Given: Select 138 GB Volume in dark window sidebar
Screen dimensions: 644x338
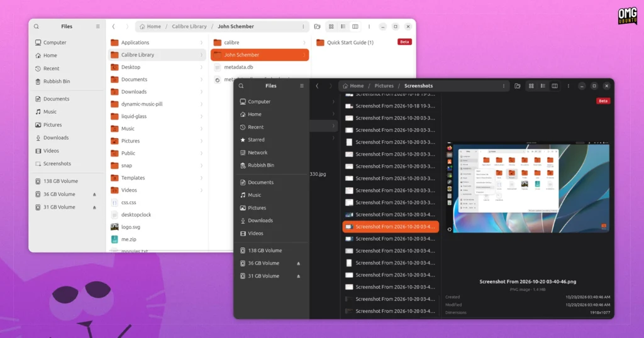Looking at the screenshot, I should pos(261,250).
